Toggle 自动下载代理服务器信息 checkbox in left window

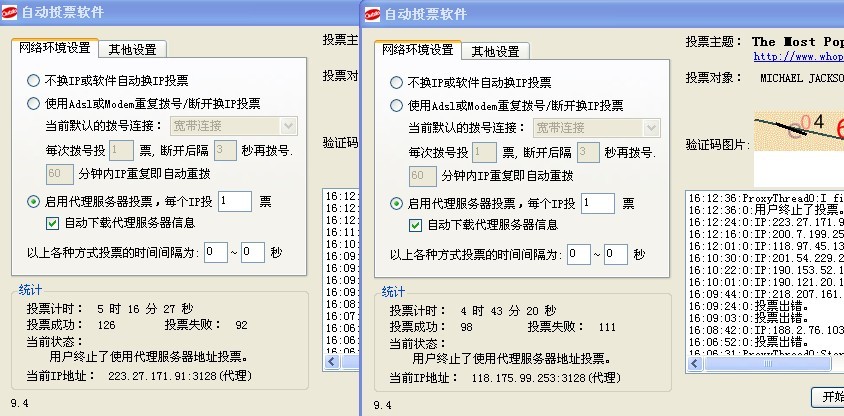(x=54, y=224)
